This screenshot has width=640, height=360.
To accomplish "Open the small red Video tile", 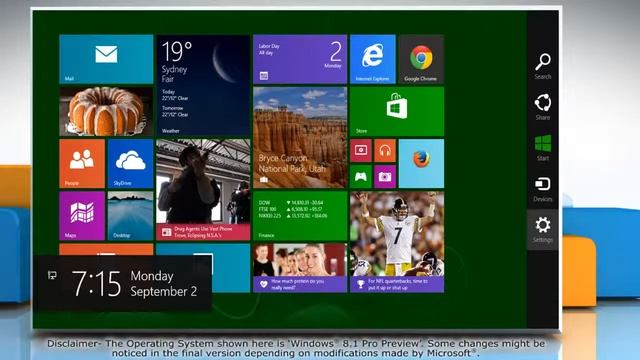I will click(361, 151).
